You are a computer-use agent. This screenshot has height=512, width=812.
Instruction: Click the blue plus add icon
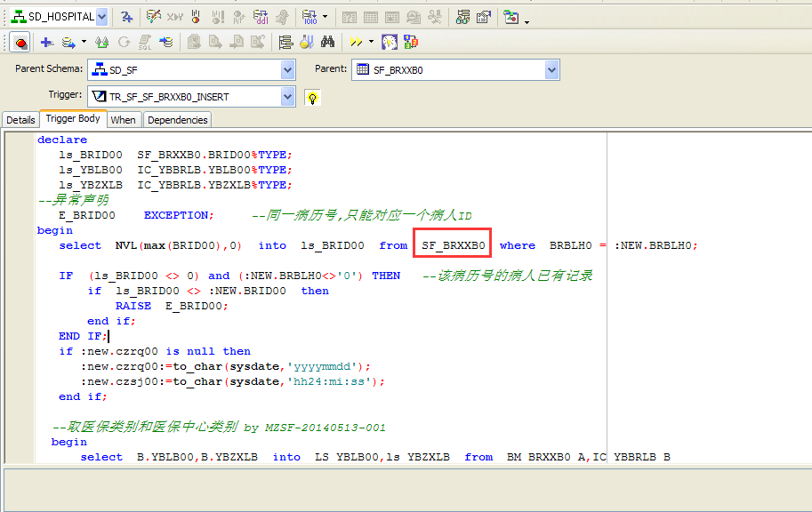click(46, 42)
